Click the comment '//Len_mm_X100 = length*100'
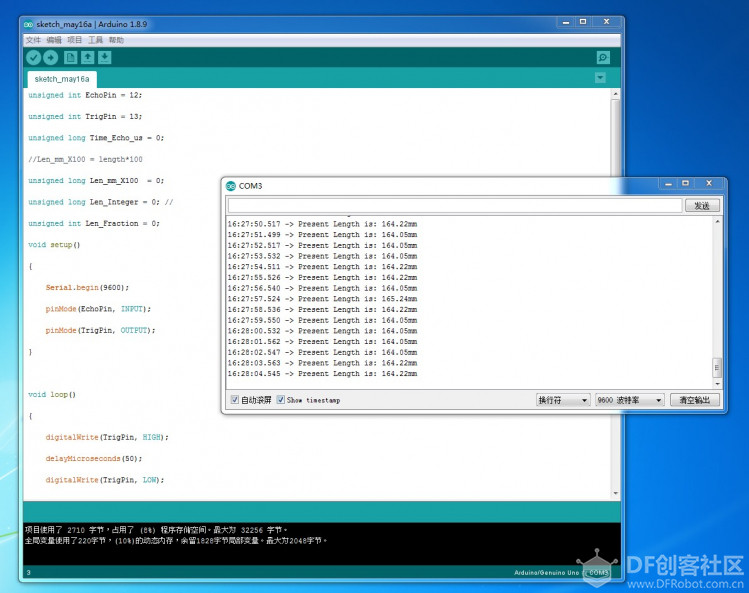The image size is (749, 593). tap(86, 160)
